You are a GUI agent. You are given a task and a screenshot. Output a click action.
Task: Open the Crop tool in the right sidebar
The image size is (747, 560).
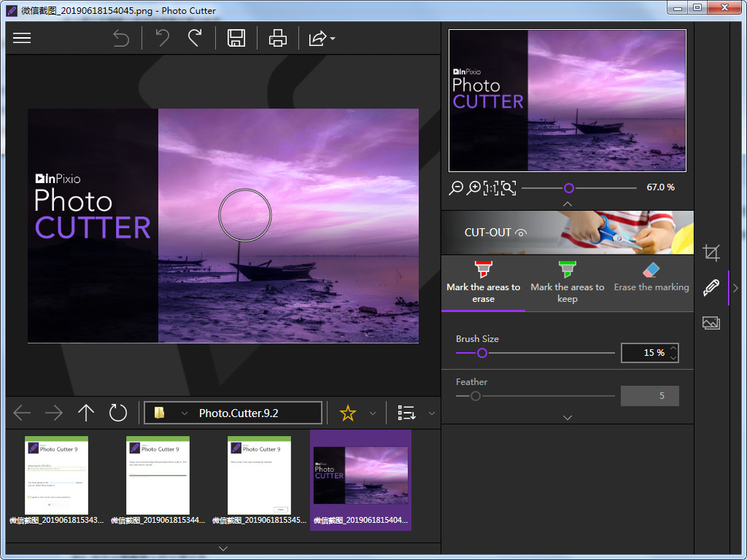(711, 253)
